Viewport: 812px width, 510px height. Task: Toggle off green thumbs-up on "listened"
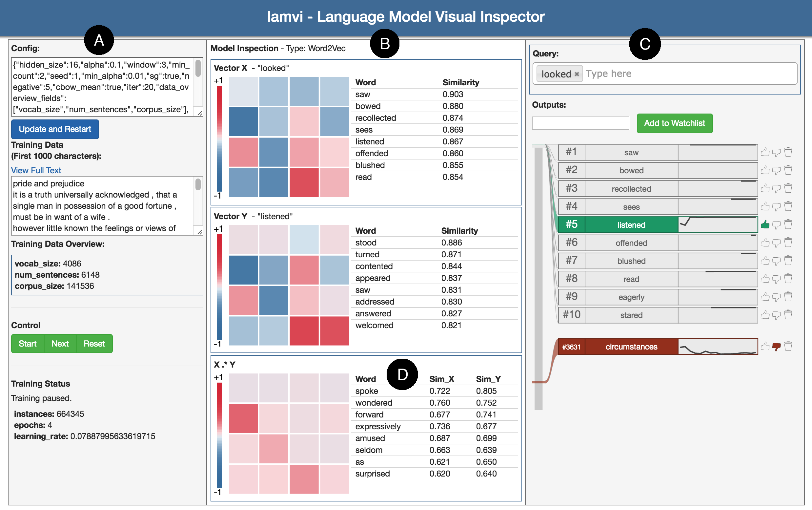point(765,224)
